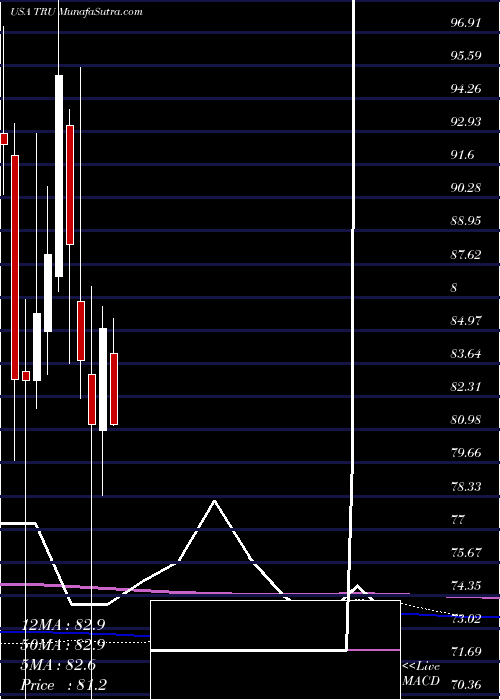This screenshot has width=500, height=700.
Task: Click the 91.6 price axis label
Action: coord(462,154)
